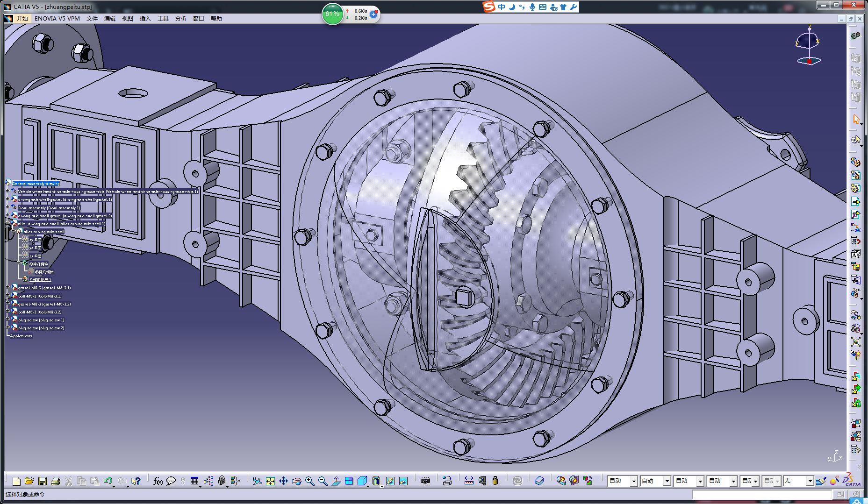Image resolution: width=868 pixels, height=504 pixels.
Task: Select the Applications tree entry
Action: (x=21, y=336)
